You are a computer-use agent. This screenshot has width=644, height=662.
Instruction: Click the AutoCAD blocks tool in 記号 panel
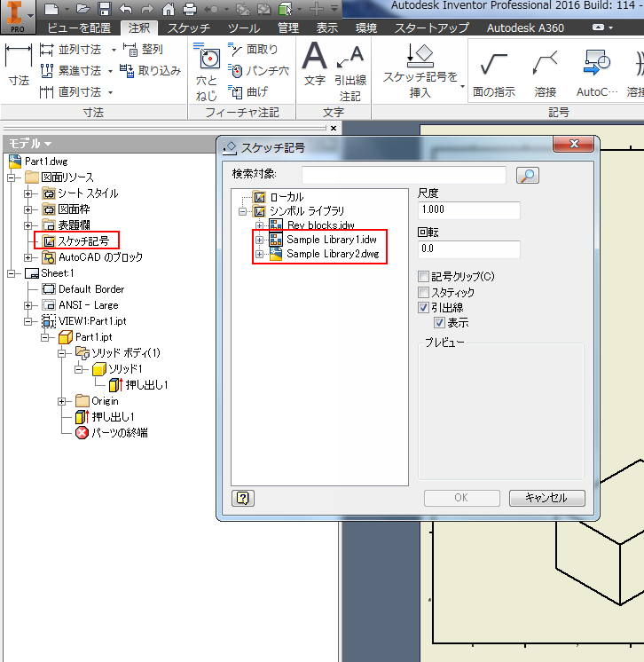[x=597, y=73]
